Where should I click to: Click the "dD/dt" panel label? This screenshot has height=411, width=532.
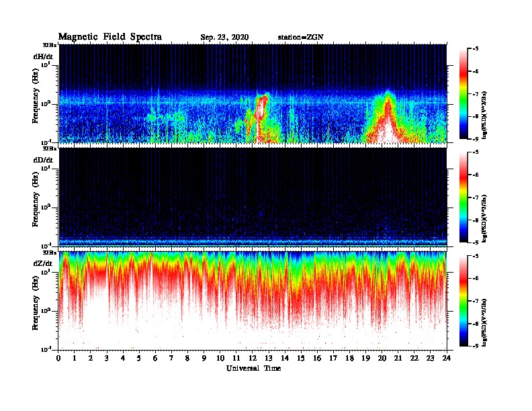[x=43, y=160]
